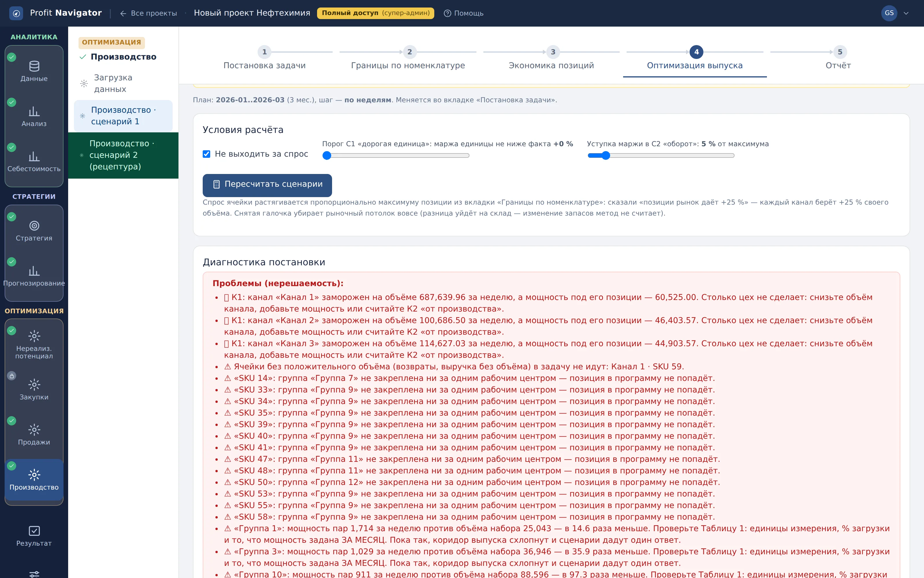Click the settings sliders icon at sidebar bottom
Viewport: 924px width, 578px height.
34,574
